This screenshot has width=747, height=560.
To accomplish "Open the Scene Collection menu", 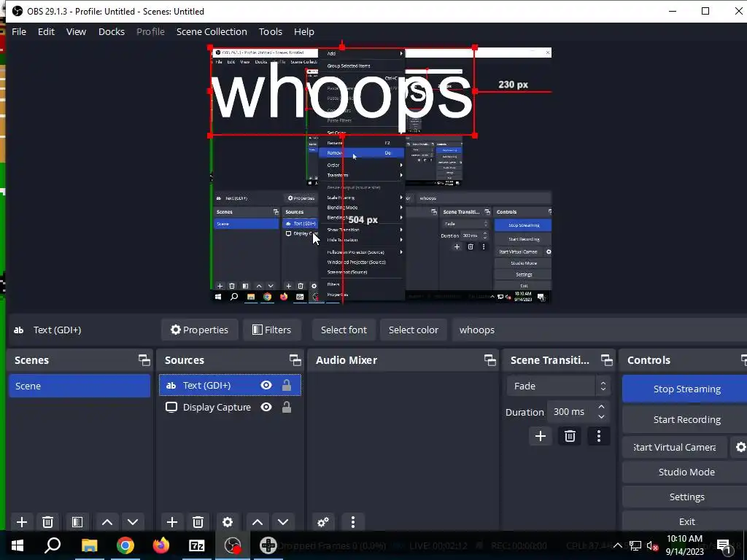I will [x=212, y=31].
